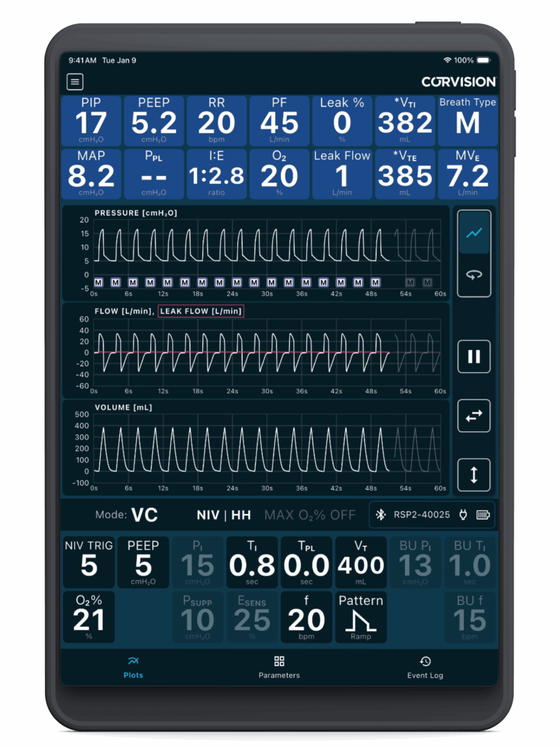Switch to loop view icon

474,275
